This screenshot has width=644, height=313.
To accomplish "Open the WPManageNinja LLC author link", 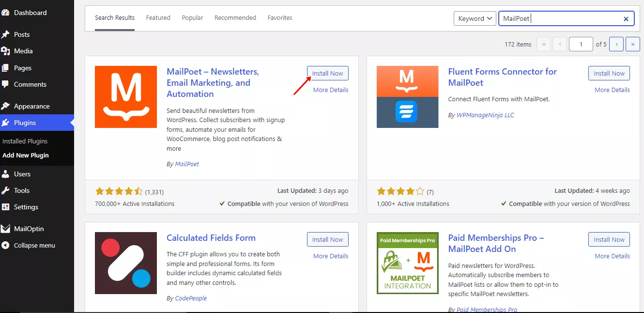I will point(485,115).
